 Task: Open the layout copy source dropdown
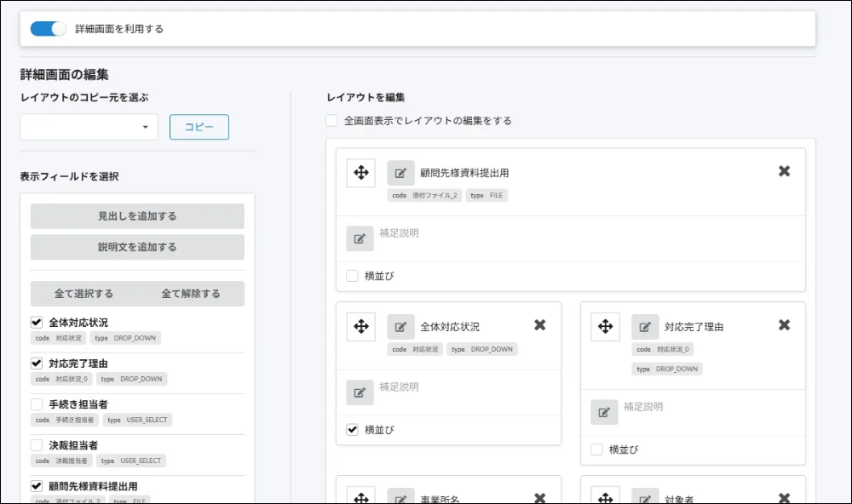tap(89, 127)
